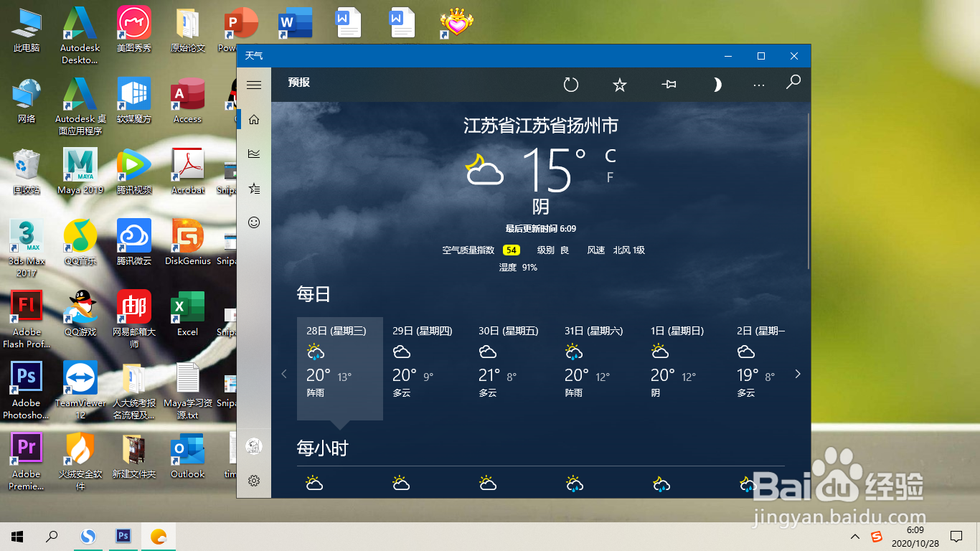Send feedback using the smiley face icon
Image resolution: width=980 pixels, height=551 pixels.
coord(253,222)
